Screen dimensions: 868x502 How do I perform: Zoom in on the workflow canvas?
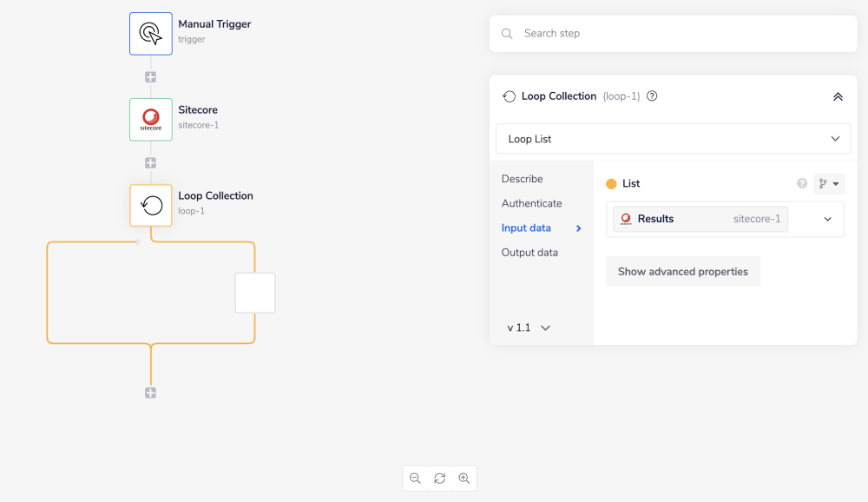464,478
